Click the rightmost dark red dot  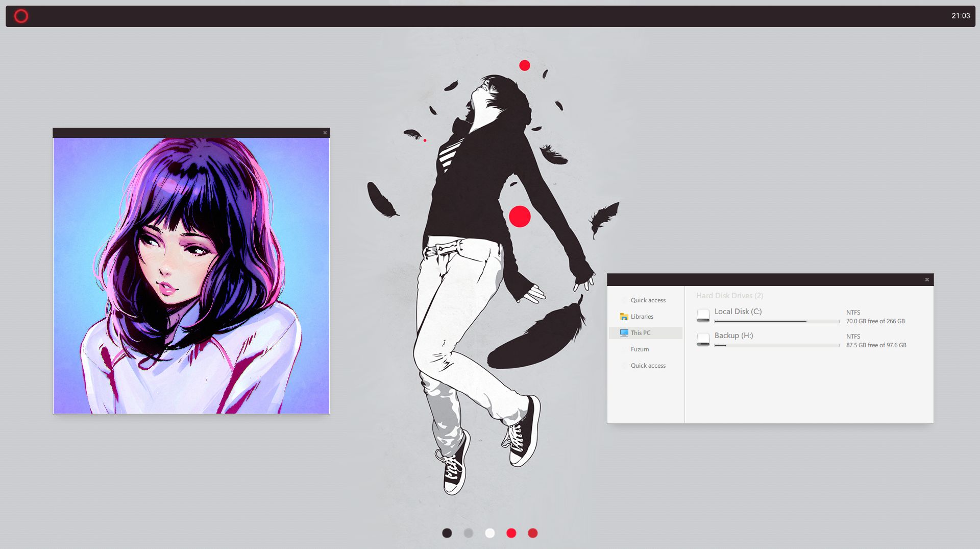[532, 533]
